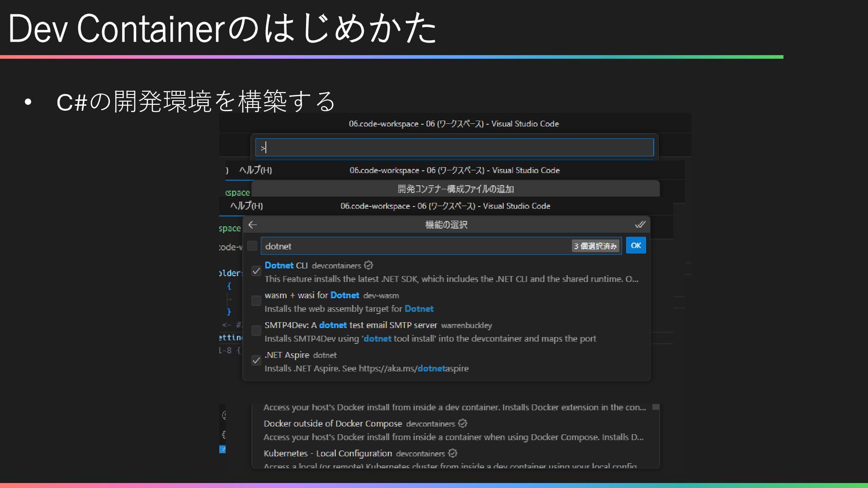Click the OK button in feature picker

(x=636, y=245)
